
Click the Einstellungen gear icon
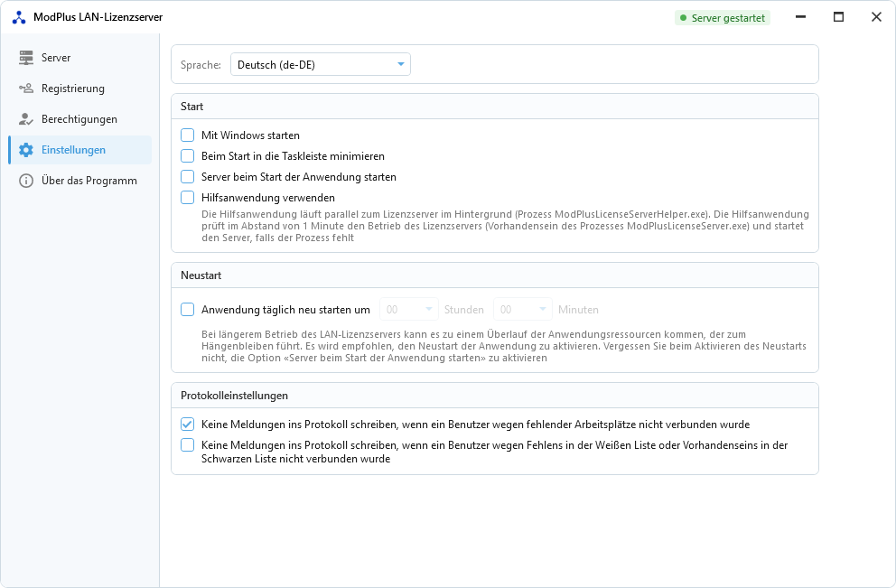25,150
